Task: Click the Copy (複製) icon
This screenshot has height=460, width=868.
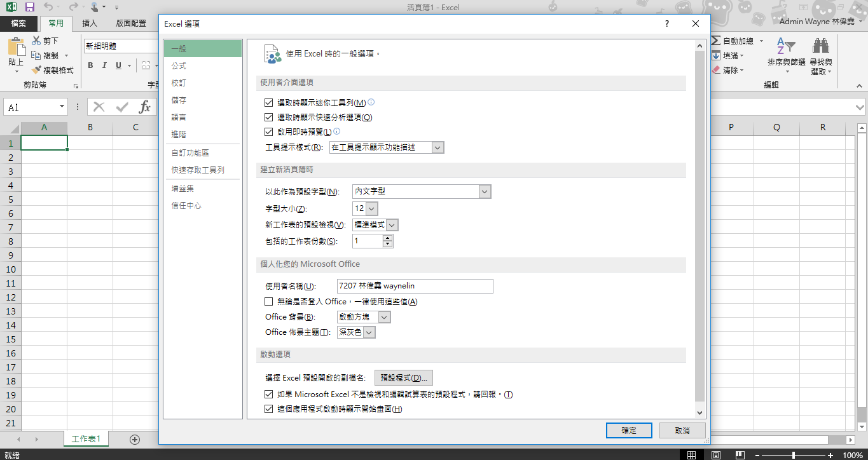Action: pos(36,55)
